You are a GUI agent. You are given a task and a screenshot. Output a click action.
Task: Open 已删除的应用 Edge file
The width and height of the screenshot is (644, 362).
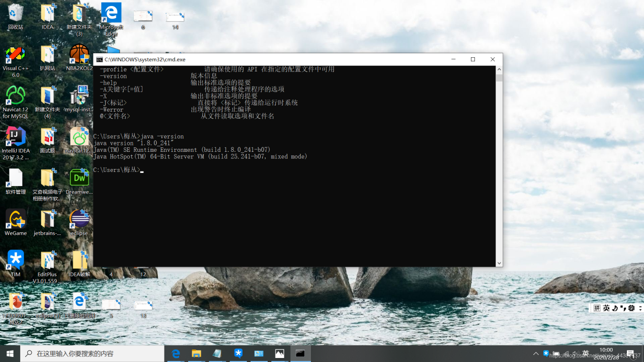tap(79, 305)
